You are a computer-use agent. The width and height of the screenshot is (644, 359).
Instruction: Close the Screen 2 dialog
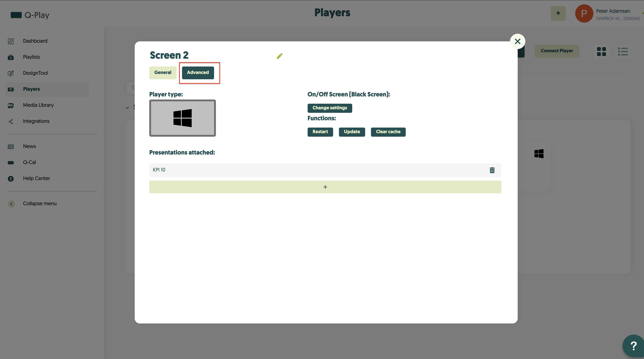click(517, 41)
